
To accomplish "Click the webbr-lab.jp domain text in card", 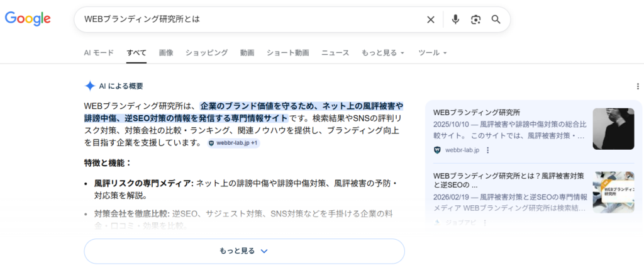I will tap(462, 150).
